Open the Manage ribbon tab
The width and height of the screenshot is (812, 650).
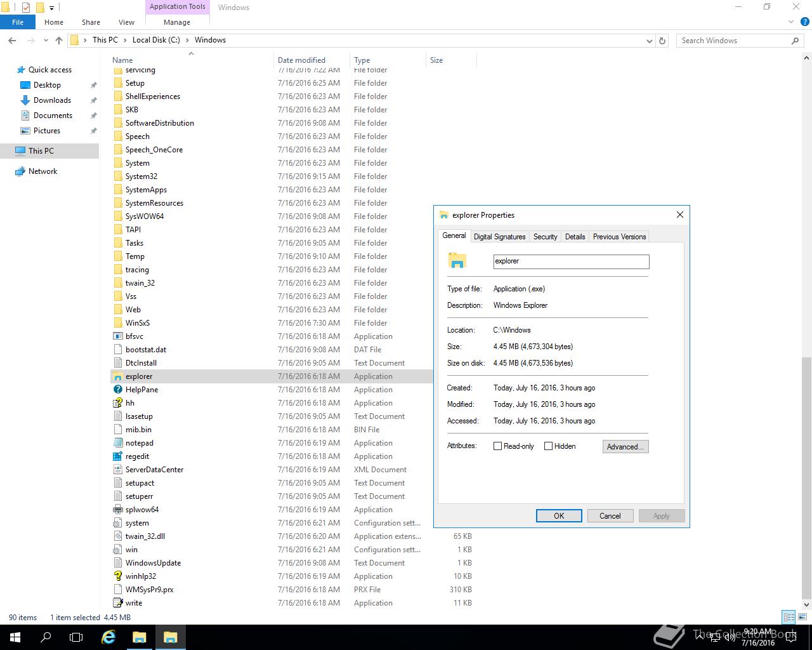click(x=177, y=22)
